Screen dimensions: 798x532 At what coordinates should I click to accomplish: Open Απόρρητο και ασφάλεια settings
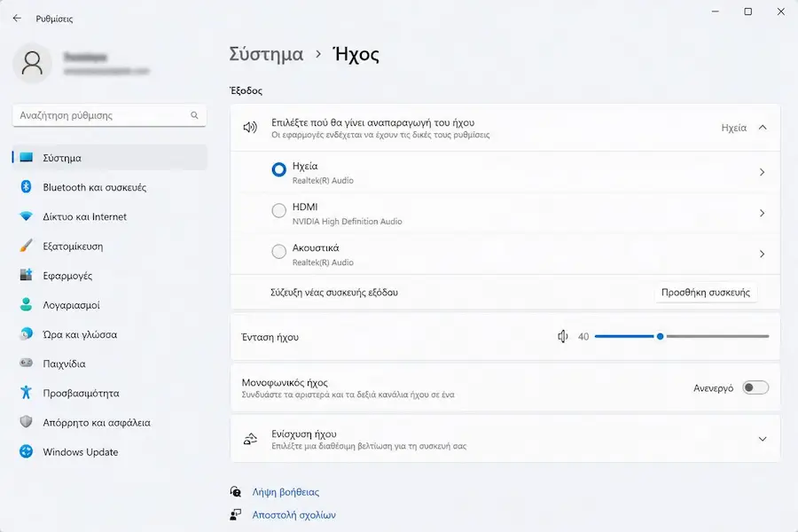[x=110, y=422]
